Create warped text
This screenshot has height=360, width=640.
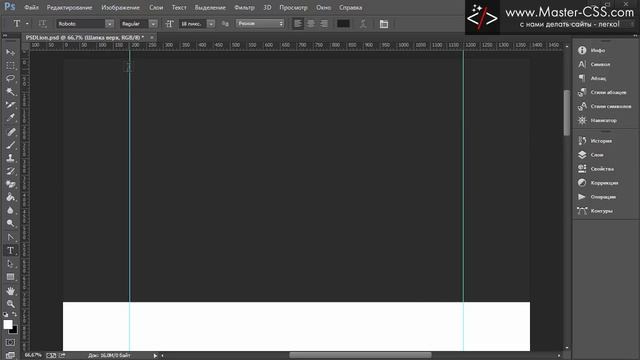pyautogui.click(x=363, y=24)
